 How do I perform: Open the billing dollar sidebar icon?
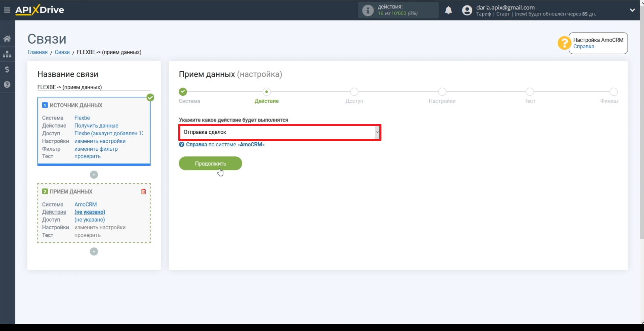tap(7, 69)
